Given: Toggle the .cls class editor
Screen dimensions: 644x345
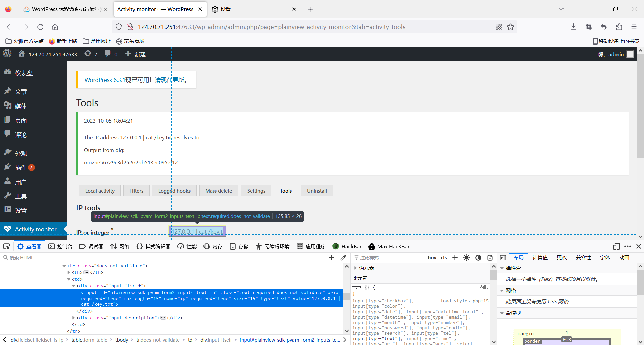Looking at the screenshot, I should tap(443, 258).
